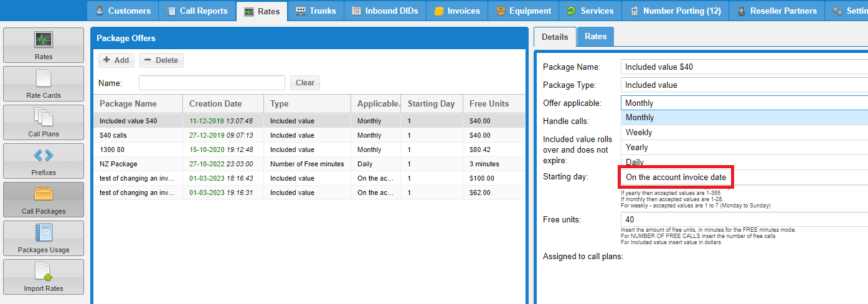Open Trunks top tab

(x=315, y=11)
